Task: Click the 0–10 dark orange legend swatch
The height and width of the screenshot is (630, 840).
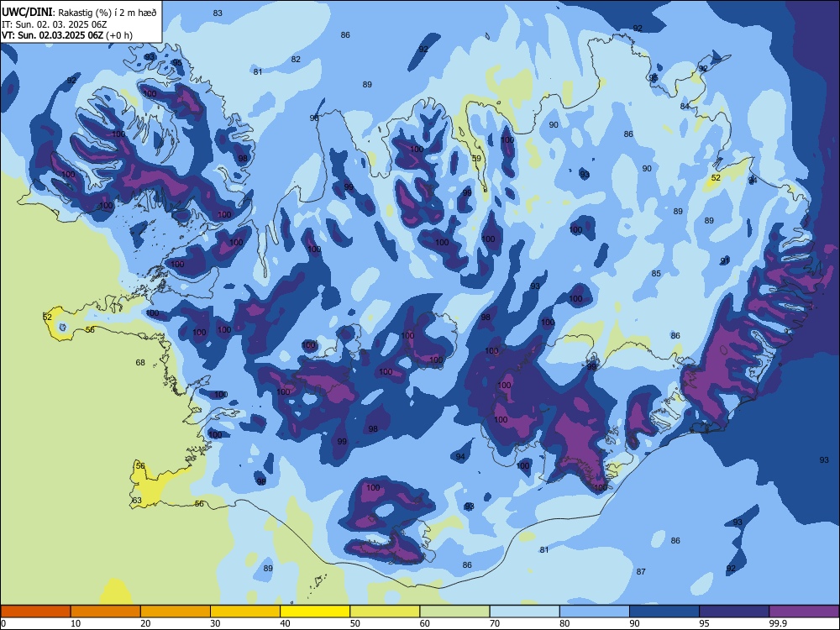Action: (x=35, y=612)
